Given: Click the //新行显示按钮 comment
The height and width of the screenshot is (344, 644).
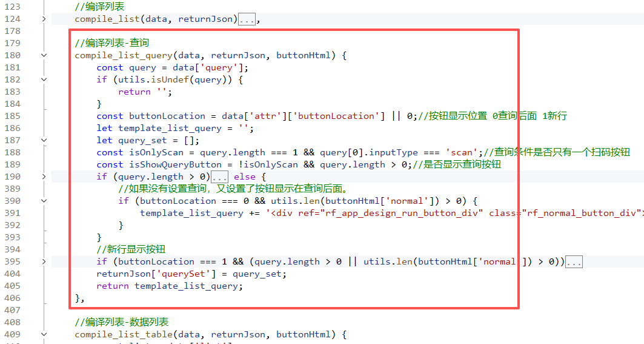Looking at the screenshot, I should (x=131, y=249).
